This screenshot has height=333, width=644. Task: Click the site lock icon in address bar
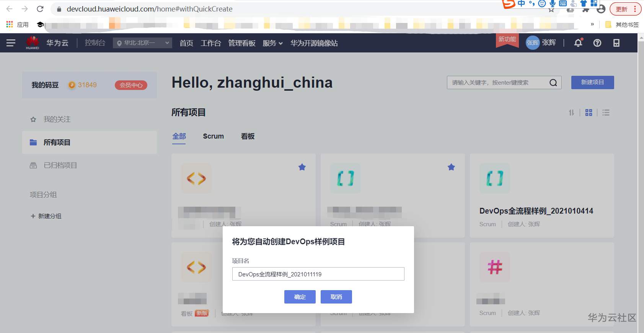59,9
